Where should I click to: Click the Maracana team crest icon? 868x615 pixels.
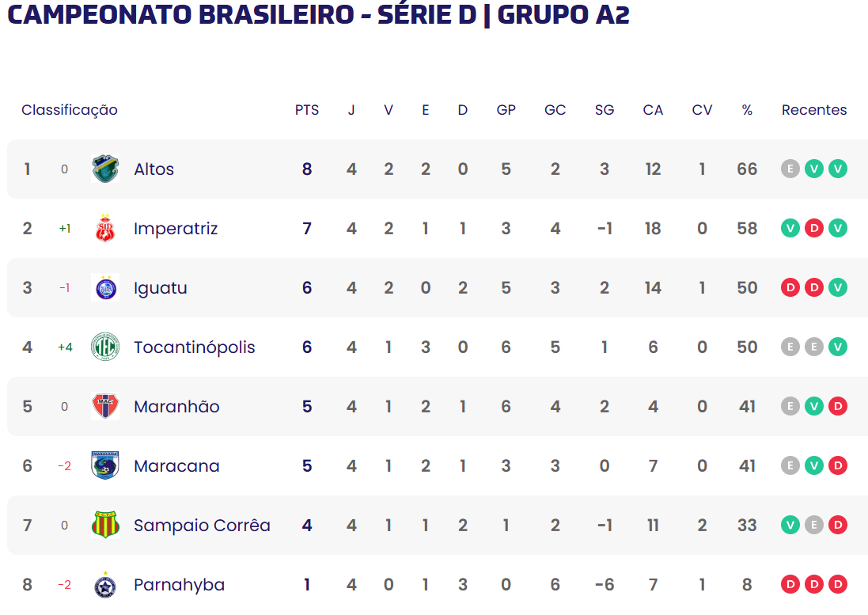click(105, 466)
